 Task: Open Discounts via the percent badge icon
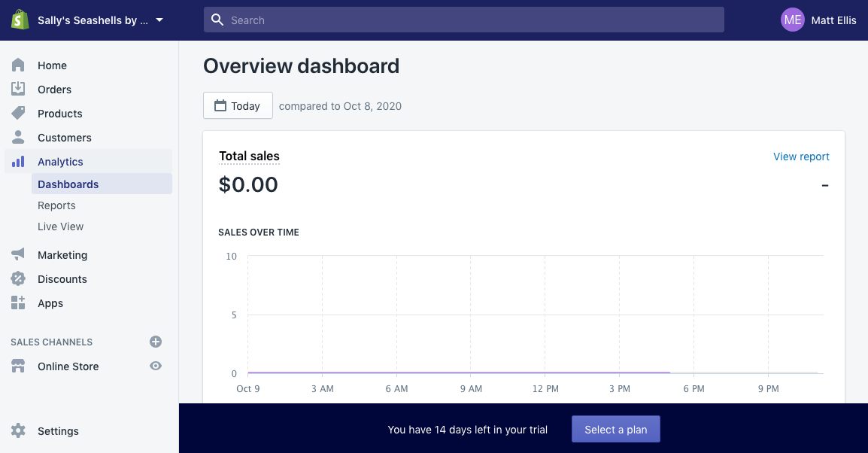click(x=18, y=278)
